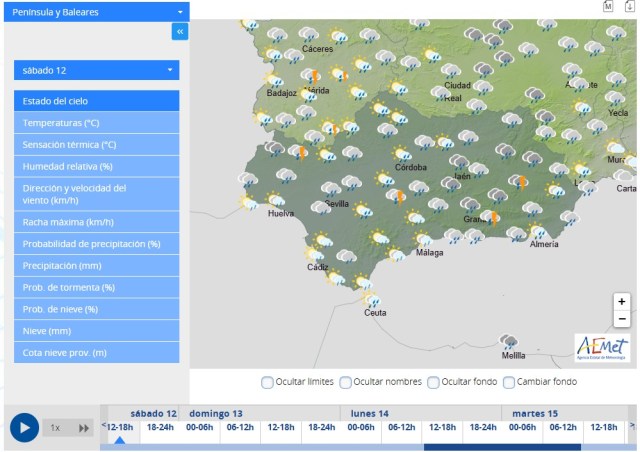Select the 18-24h slot on sábado 12
Viewport: 640px width, 452px height.
point(160,427)
